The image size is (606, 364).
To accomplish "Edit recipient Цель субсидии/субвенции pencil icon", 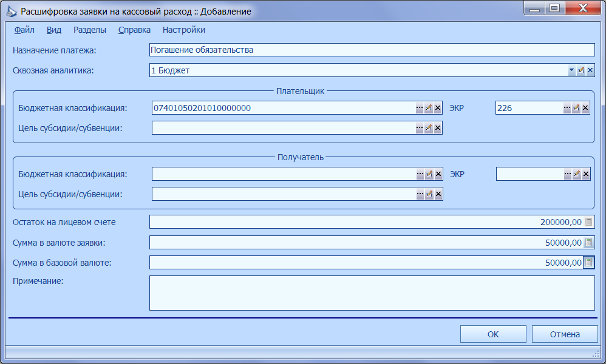I will [x=429, y=194].
